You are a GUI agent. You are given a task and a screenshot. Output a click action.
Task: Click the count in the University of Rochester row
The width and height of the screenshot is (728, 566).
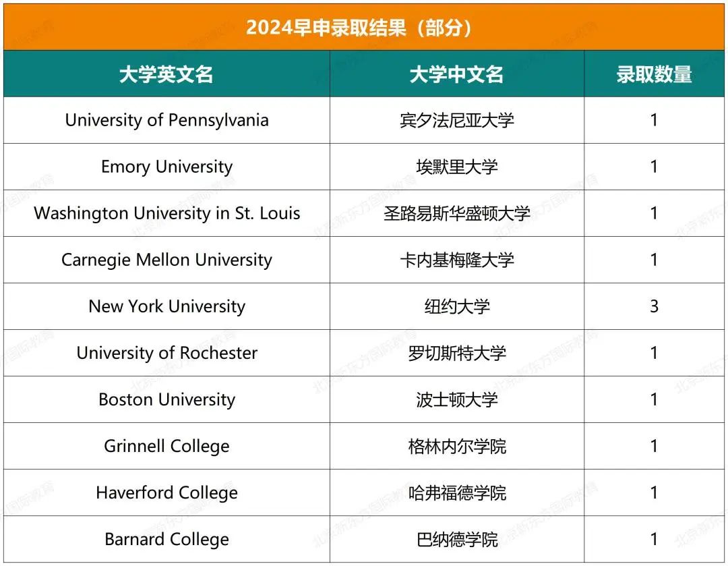tap(654, 353)
